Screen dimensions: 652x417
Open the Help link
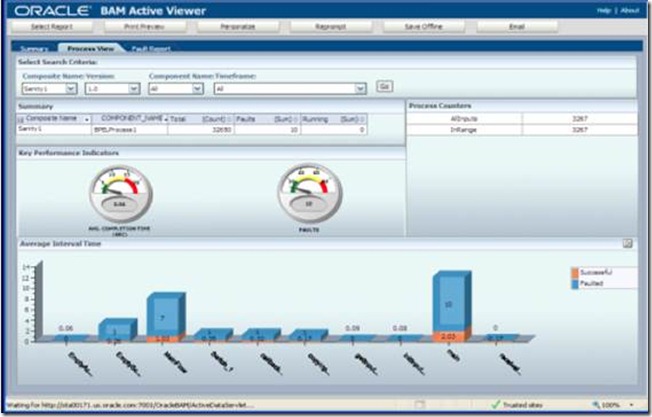(603, 10)
